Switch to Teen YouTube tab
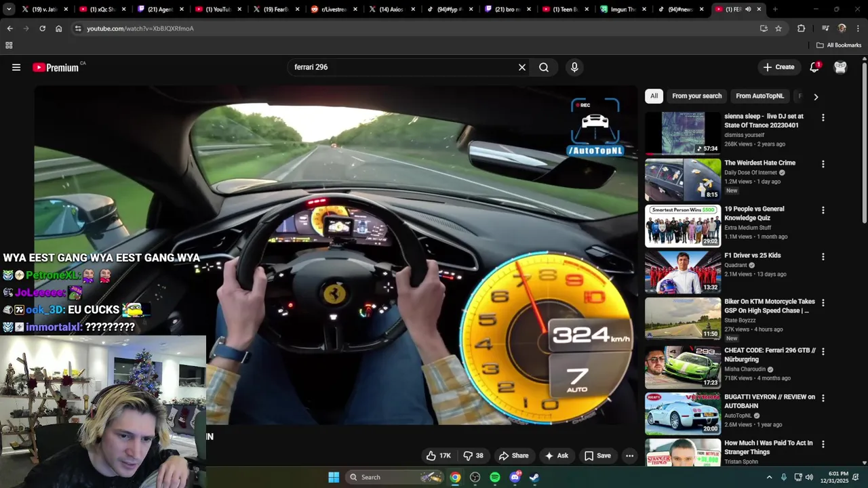The image size is (868, 488). click(x=566, y=9)
